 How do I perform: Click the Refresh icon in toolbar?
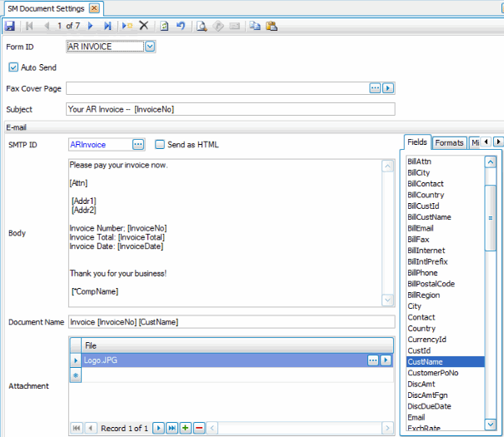point(165,26)
